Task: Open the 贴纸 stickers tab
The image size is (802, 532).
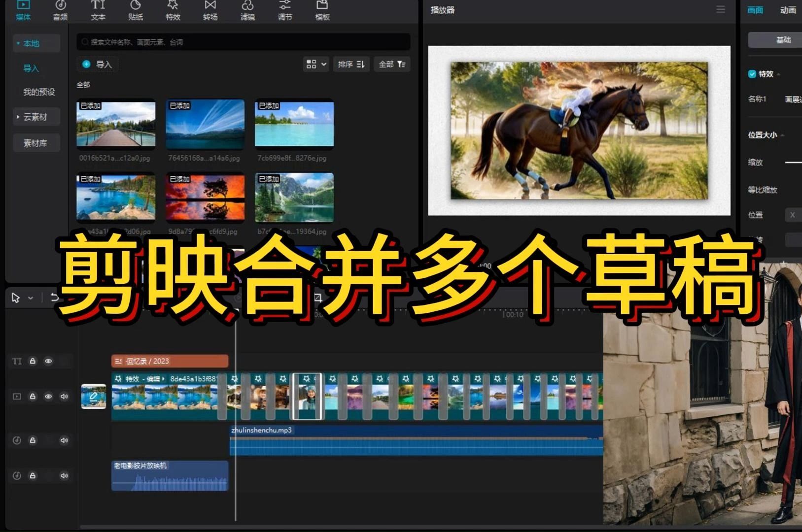Action: point(135,10)
